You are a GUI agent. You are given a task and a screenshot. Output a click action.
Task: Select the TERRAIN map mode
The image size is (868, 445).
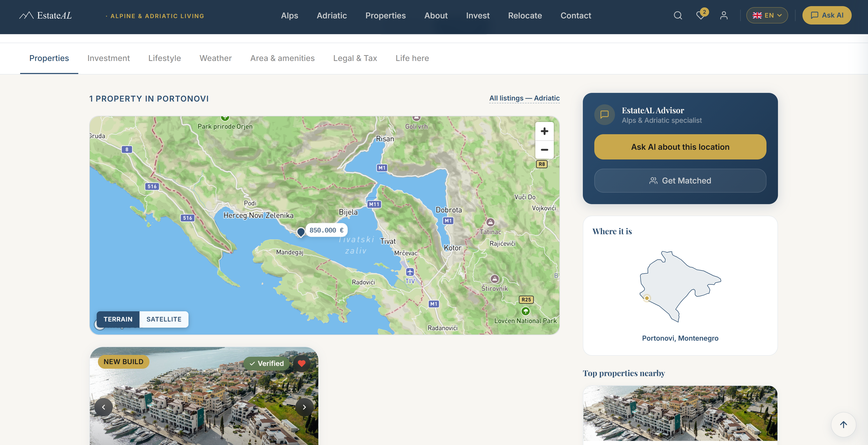(x=118, y=319)
